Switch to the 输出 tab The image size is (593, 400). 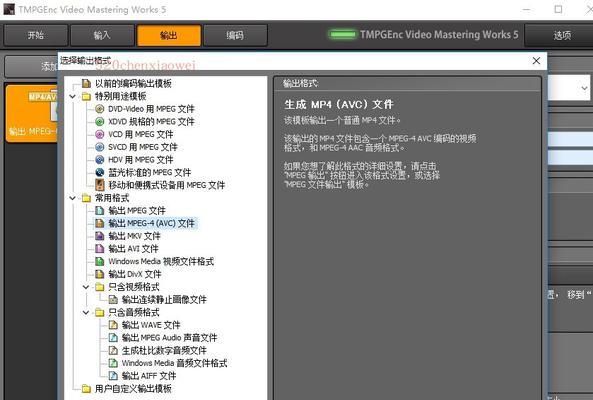click(169, 35)
